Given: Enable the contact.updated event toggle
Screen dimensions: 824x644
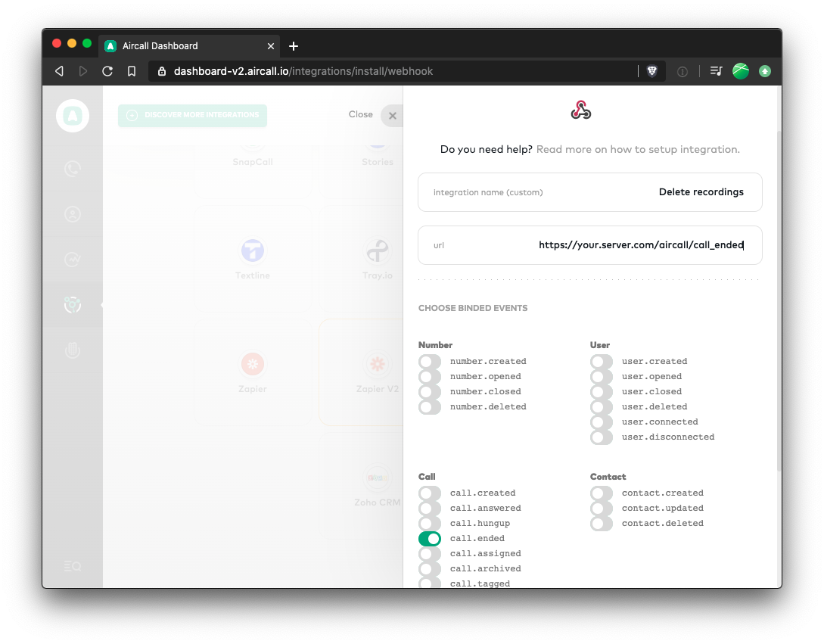Looking at the screenshot, I should (601, 508).
